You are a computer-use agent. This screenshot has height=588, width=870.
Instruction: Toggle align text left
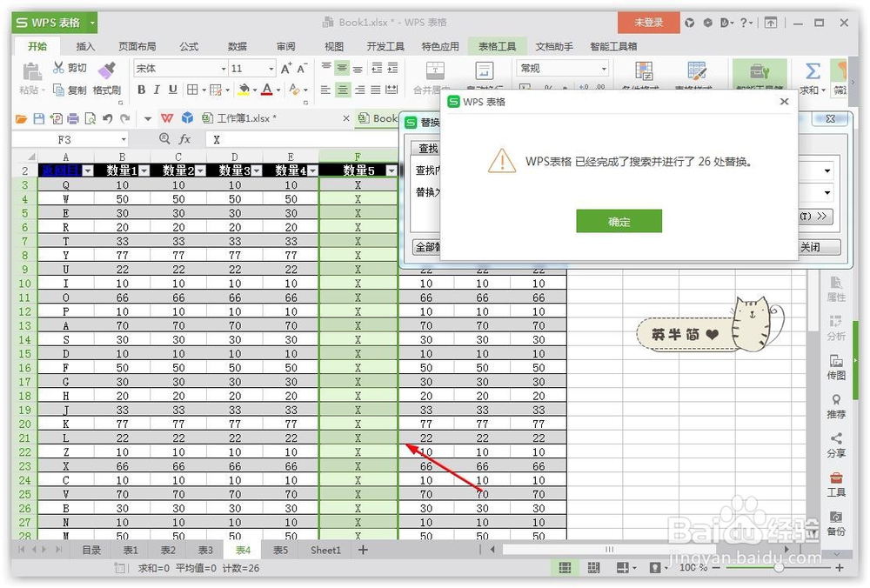325,90
